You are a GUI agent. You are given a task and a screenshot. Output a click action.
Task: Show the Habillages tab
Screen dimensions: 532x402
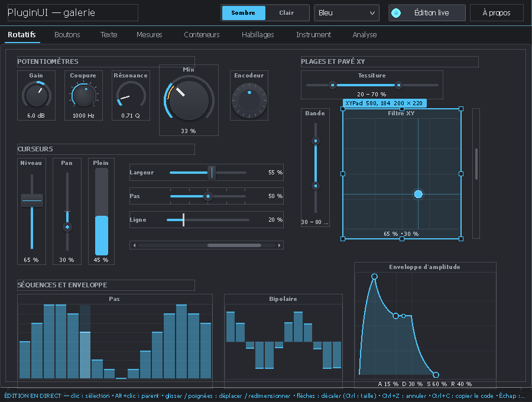click(x=258, y=35)
